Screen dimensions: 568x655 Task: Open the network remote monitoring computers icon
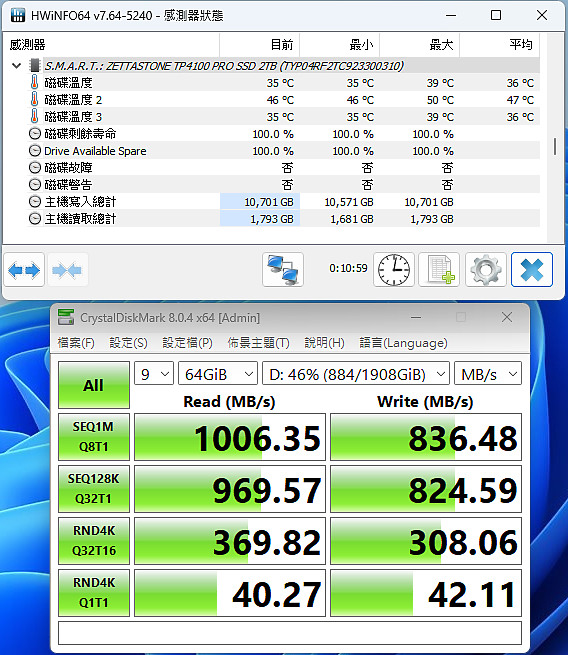283,270
